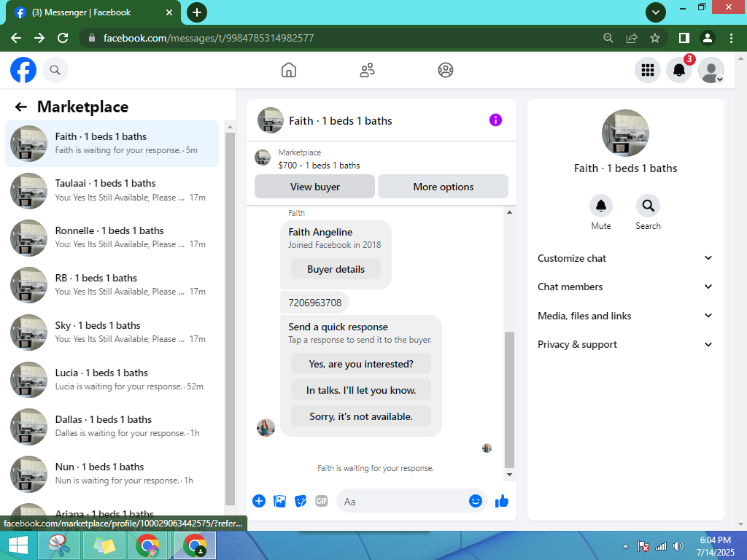Go to the Home feed icon
Viewport: 747px width, 560px height.
(289, 70)
